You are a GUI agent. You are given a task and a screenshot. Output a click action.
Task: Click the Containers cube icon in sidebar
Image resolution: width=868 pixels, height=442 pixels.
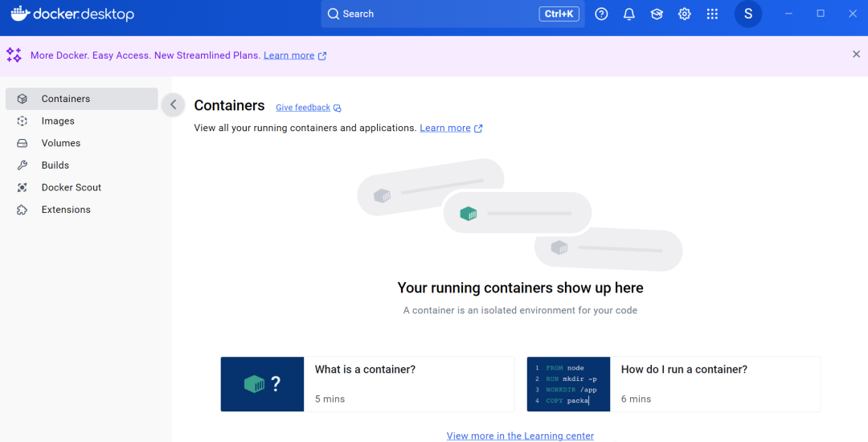tap(23, 99)
